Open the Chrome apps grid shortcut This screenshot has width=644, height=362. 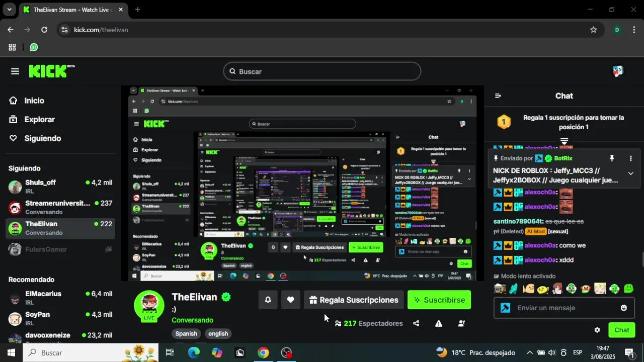(x=12, y=47)
